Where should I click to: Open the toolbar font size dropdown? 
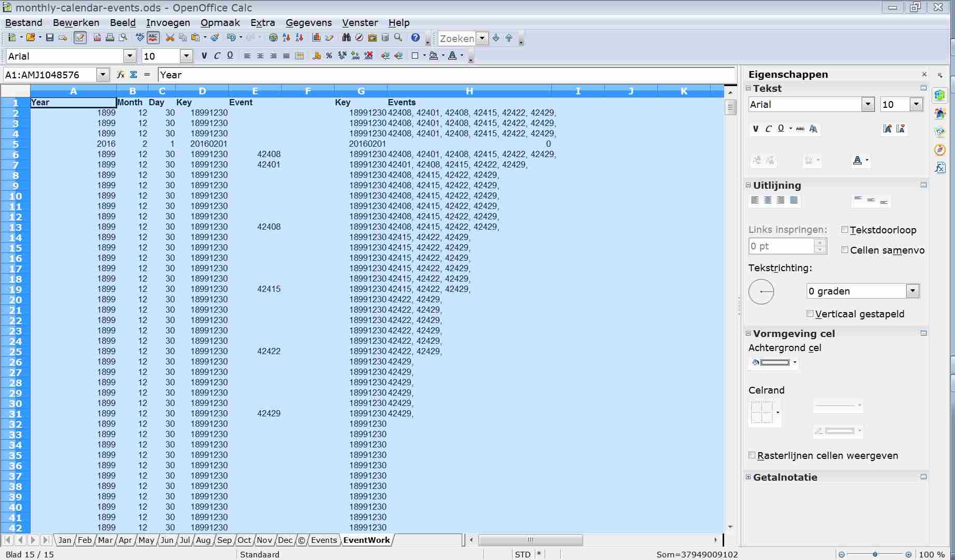(x=186, y=56)
